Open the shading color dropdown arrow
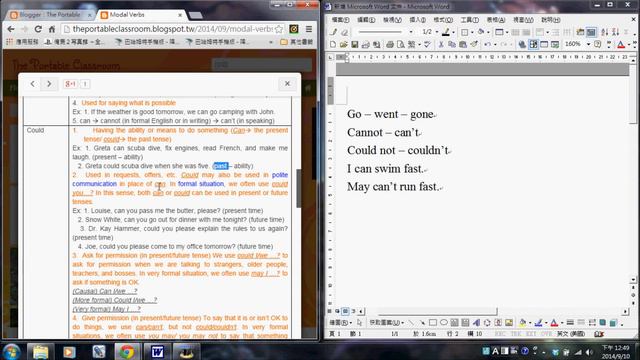Image resolution: width=640 pixels, height=360 pixels. [489, 32]
